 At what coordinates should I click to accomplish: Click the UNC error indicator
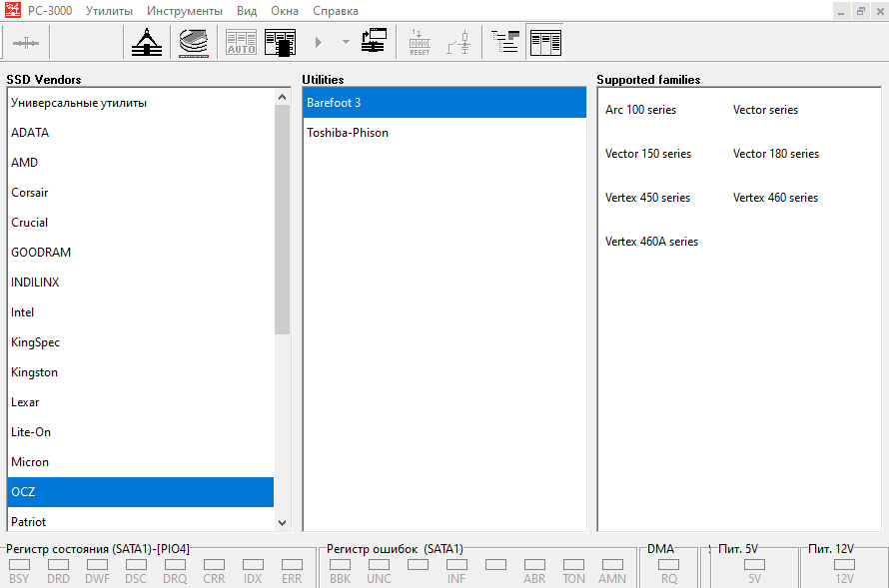(380, 565)
